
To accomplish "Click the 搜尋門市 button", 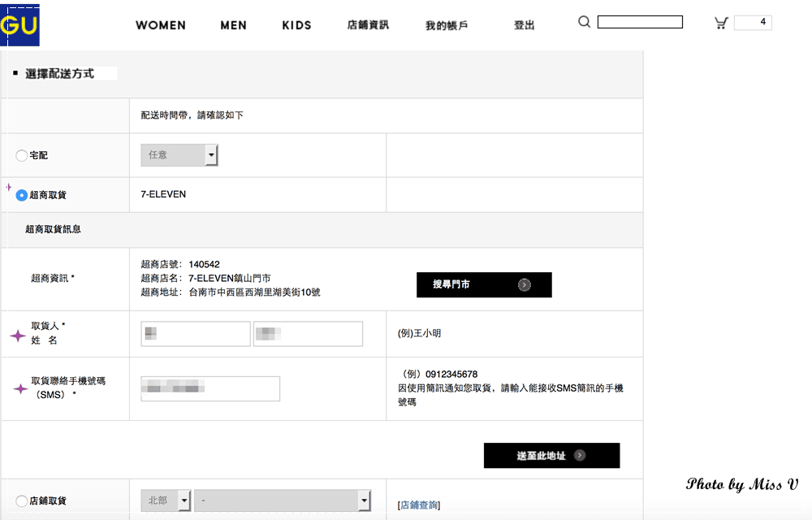I will pos(484,285).
